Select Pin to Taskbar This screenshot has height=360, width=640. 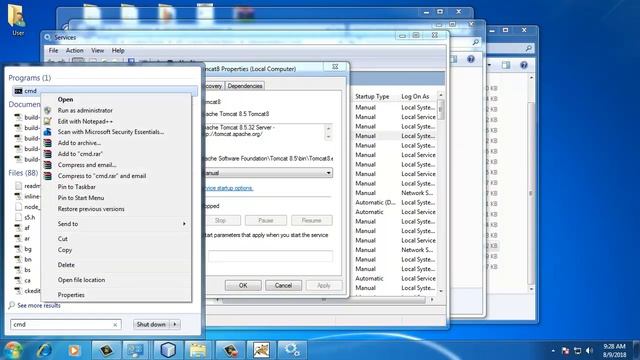tap(76, 187)
